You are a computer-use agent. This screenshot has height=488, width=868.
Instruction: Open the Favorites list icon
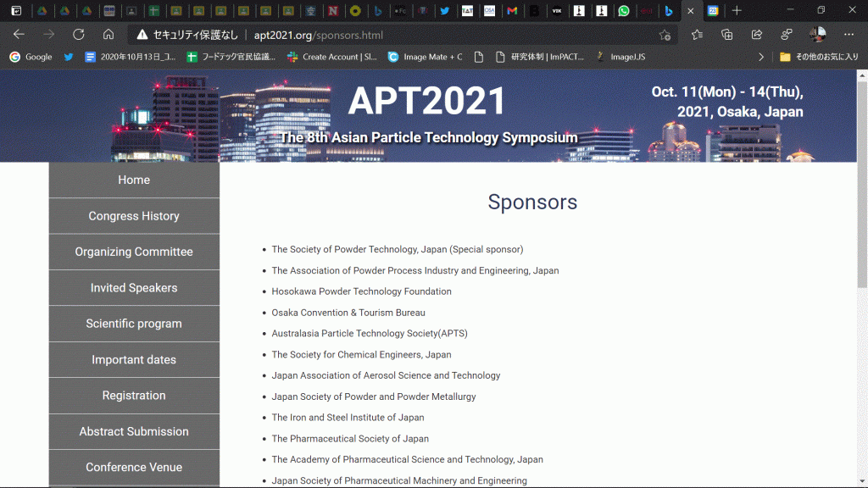click(697, 35)
